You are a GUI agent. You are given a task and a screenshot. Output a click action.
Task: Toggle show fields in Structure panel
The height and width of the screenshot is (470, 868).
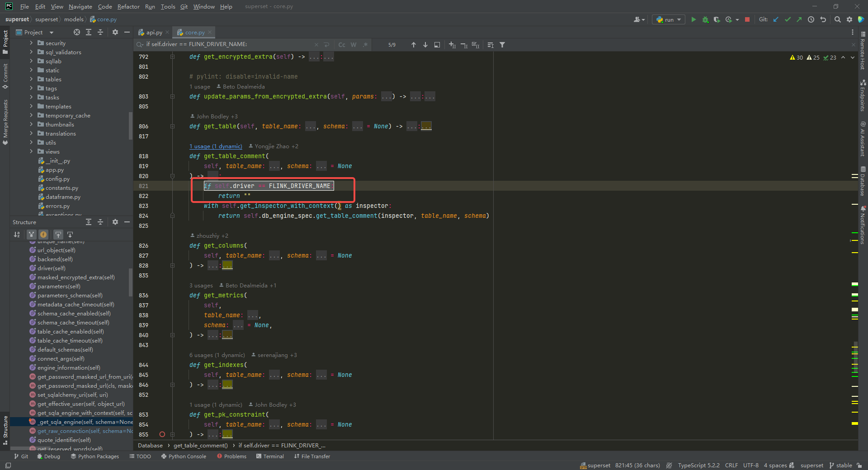(43, 234)
